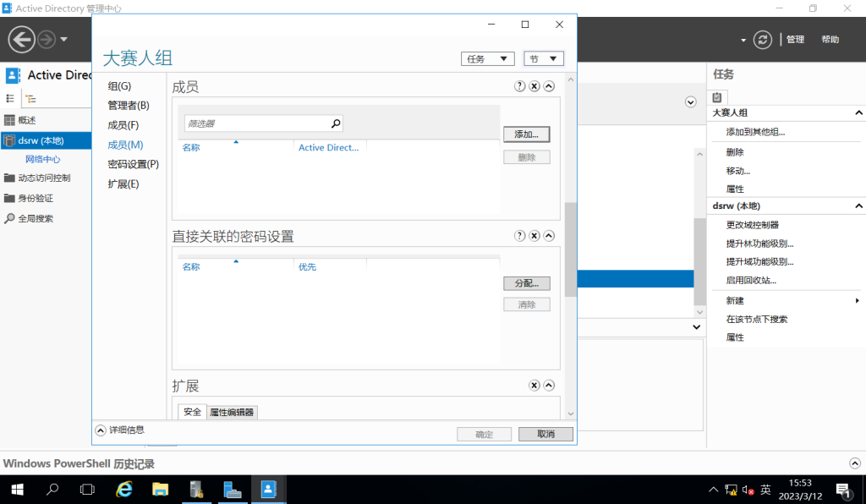Image resolution: width=866 pixels, height=504 pixels.
Task: Collapse the 扩展 section
Action: [x=548, y=386]
